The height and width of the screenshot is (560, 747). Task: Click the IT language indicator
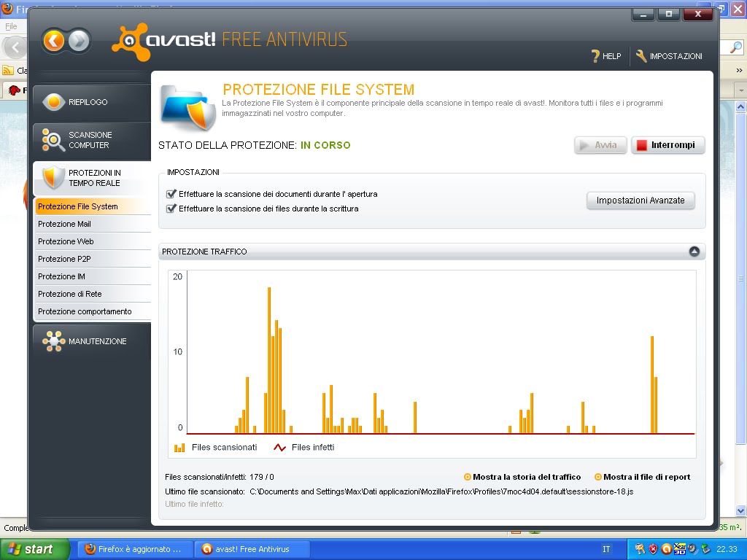point(606,549)
